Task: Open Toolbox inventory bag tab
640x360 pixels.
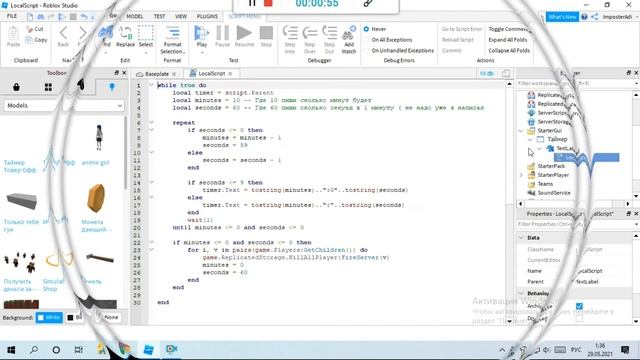Action: click(x=16, y=87)
